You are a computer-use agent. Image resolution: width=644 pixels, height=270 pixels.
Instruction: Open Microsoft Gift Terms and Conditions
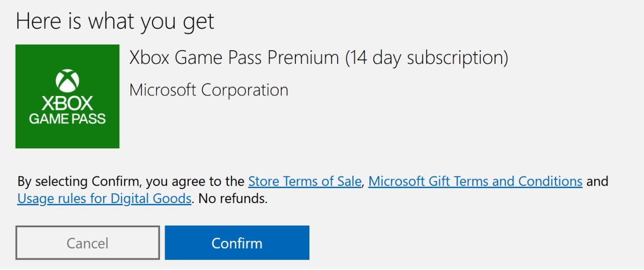pyautogui.click(x=475, y=181)
